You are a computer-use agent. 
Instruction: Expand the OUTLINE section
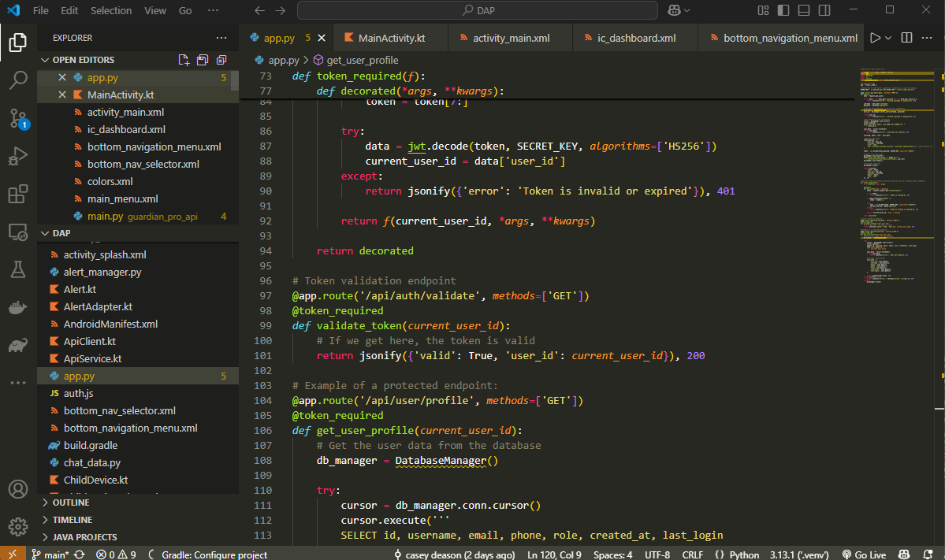click(71, 502)
